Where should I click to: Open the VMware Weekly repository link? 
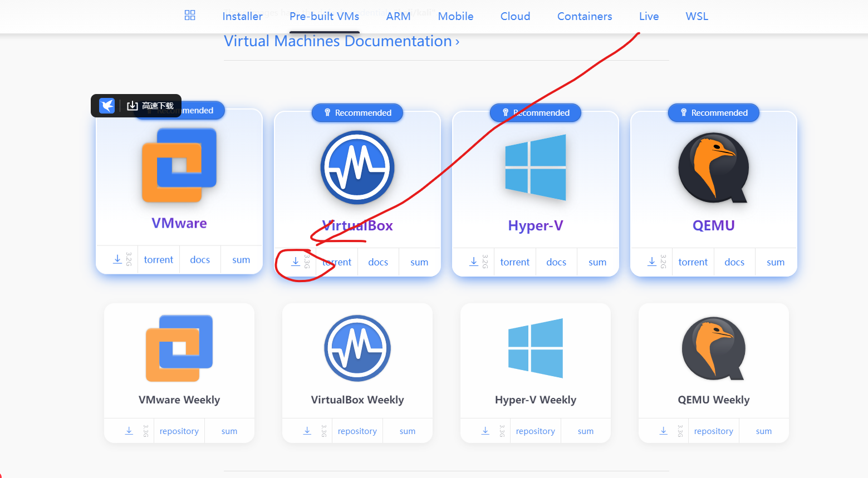[x=179, y=431]
